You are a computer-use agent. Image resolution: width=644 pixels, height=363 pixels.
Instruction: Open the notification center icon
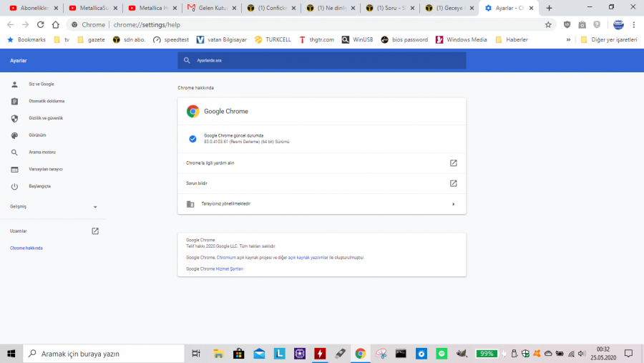coord(628,354)
